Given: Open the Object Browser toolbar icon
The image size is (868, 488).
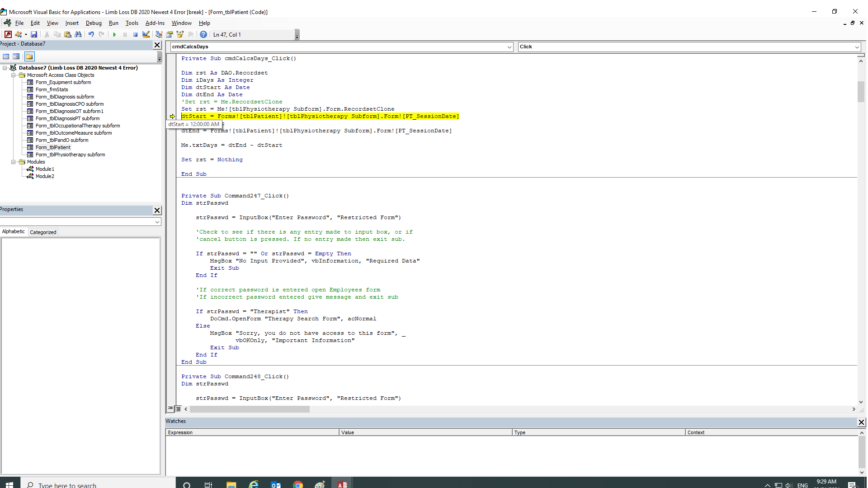Looking at the screenshot, I should click(180, 34).
